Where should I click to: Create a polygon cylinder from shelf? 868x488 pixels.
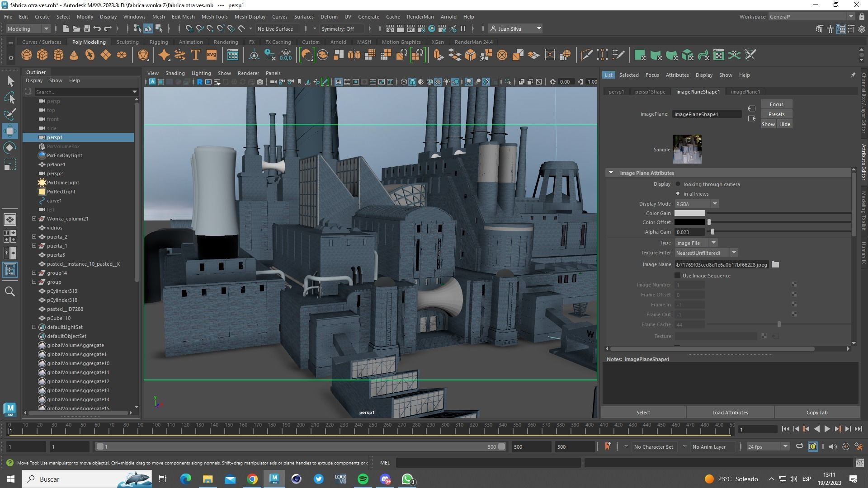58,55
